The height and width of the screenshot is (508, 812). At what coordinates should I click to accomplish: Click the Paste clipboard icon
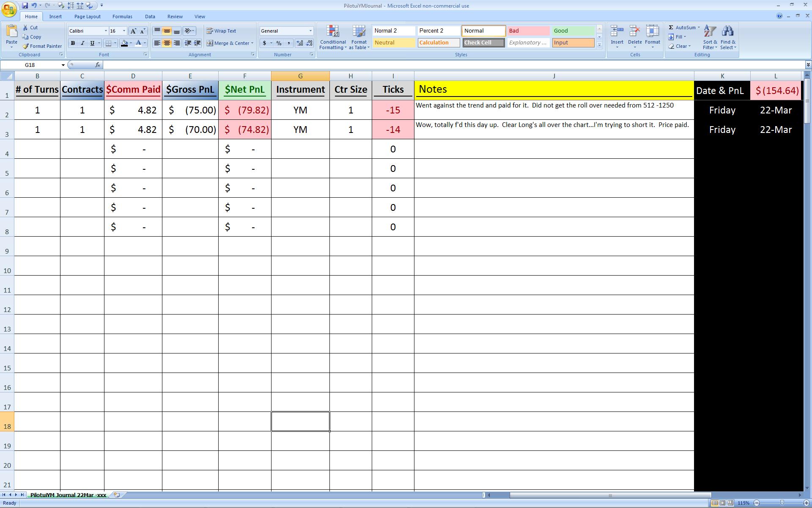[x=11, y=31]
